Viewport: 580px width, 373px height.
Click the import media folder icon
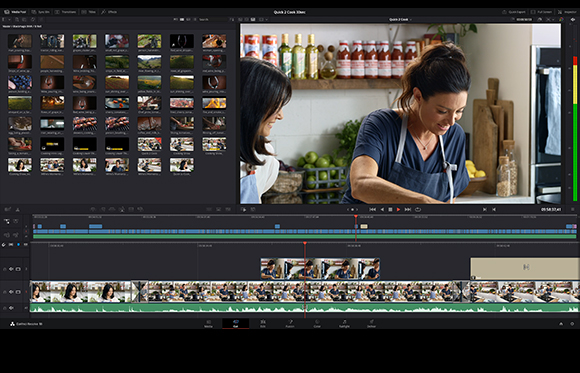(x=24, y=19)
